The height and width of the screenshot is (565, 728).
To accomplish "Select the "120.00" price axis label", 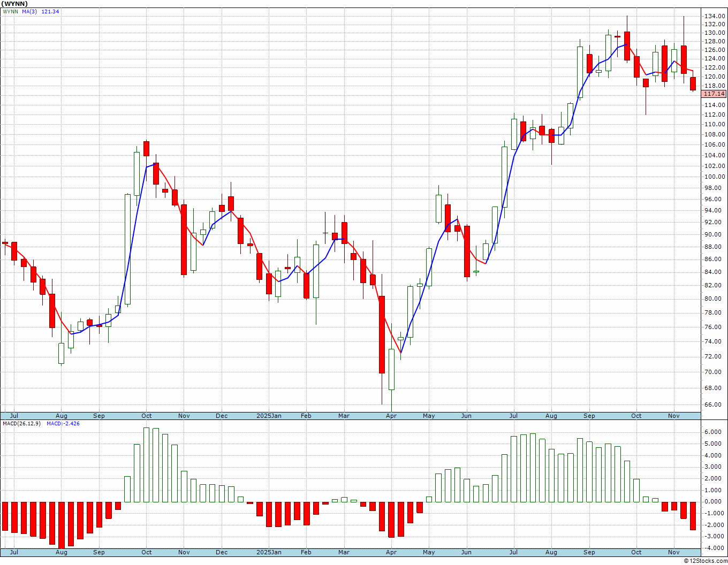I will click(715, 77).
